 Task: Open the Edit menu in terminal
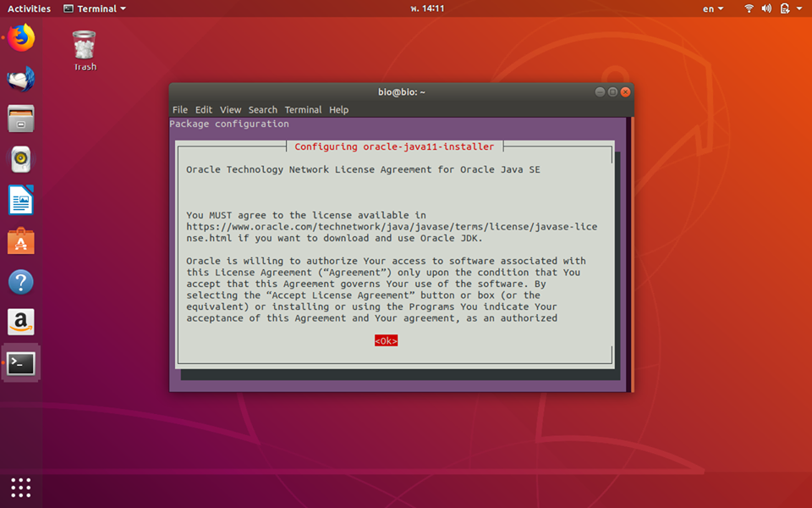pos(204,109)
